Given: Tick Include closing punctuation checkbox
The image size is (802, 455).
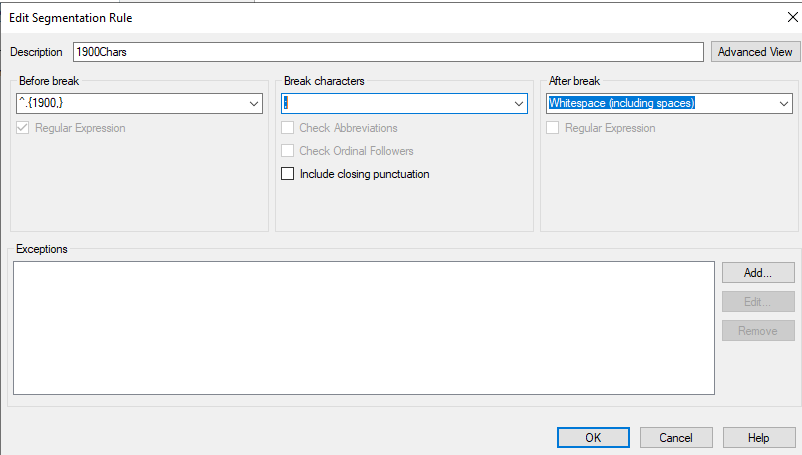Looking at the screenshot, I should [288, 174].
